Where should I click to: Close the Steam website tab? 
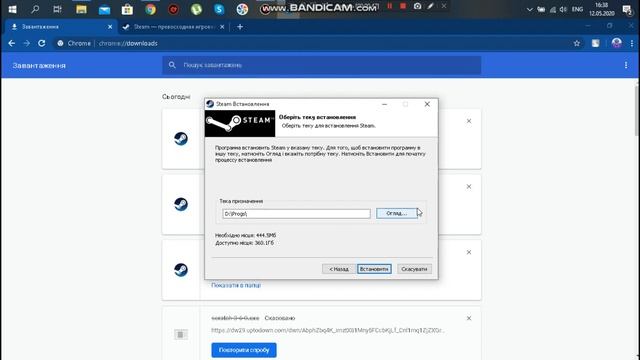pos(222,27)
